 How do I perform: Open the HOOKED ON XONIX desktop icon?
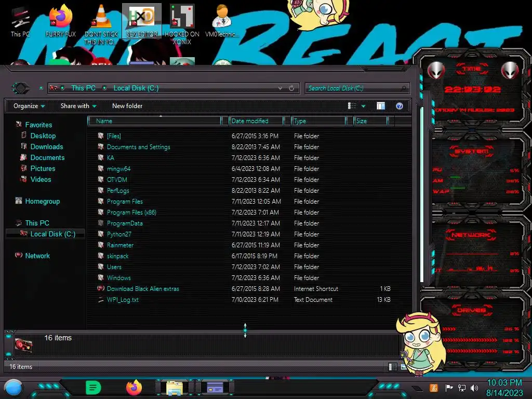click(x=182, y=24)
